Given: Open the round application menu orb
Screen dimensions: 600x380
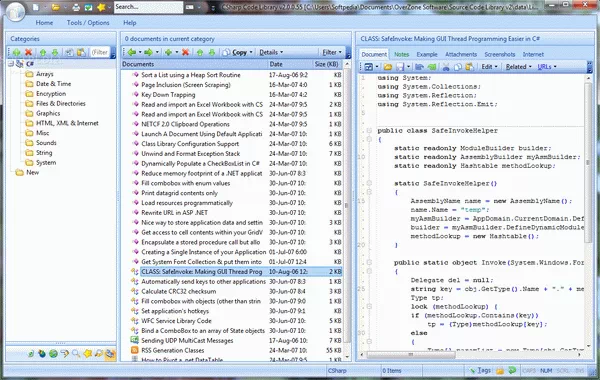Looking at the screenshot, I should (x=15, y=11).
